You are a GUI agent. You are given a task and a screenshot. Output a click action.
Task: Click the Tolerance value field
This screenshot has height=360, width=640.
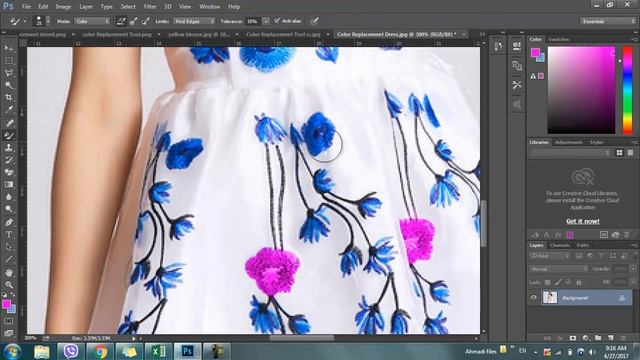tap(253, 21)
